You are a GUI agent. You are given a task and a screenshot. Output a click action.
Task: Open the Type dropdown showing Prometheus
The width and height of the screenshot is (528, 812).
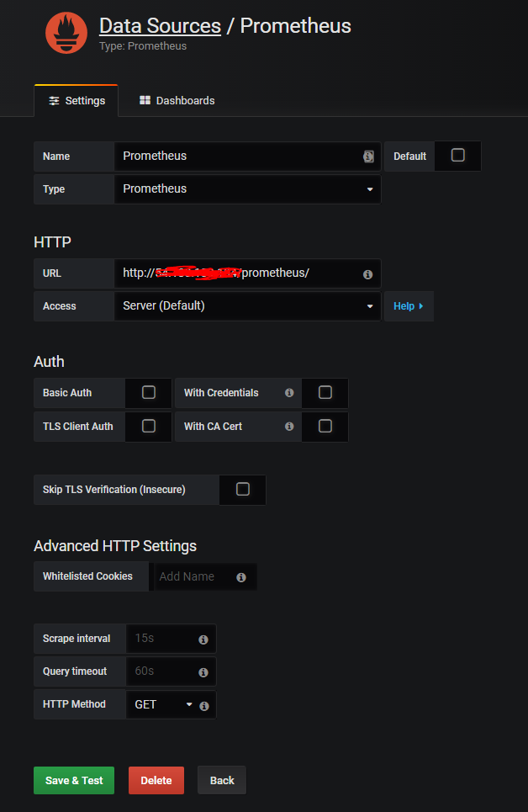pos(247,189)
